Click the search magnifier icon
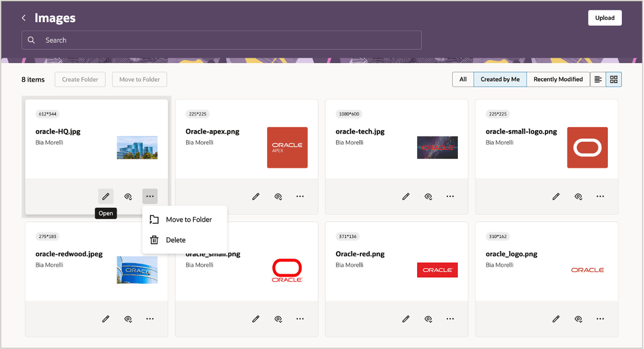644x349 pixels. click(x=32, y=40)
